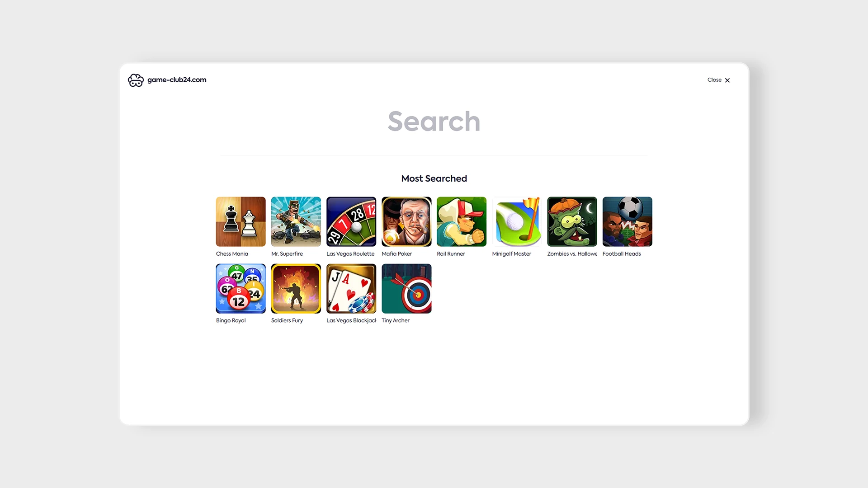Select the Las Vegas Roulette wheel icon
This screenshot has width=868, height=488.
click(351, 221)
